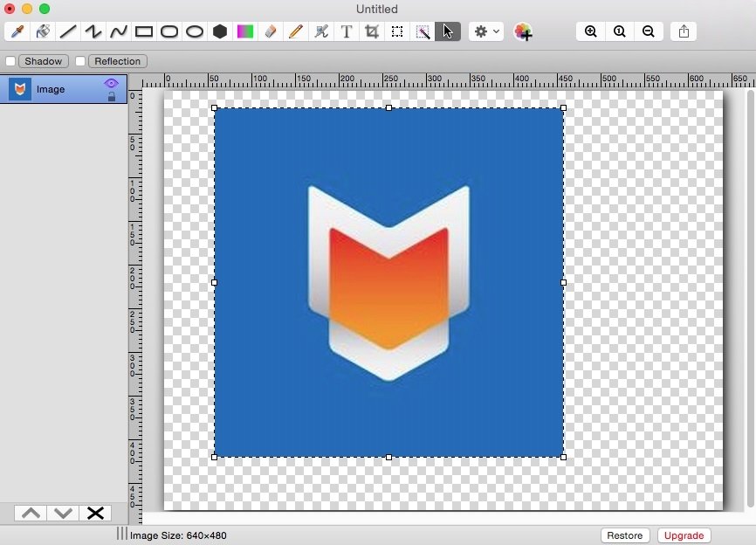The image size is (756, 545).
Task: Click the Shadow button
Action: pyautogui.click(x=44, y=61)
